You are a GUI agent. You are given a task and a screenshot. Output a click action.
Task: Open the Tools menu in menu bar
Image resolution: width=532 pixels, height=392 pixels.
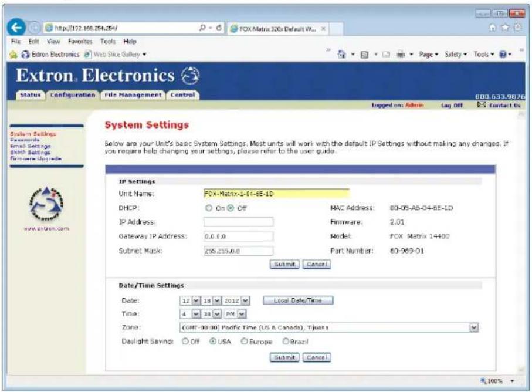108,42
